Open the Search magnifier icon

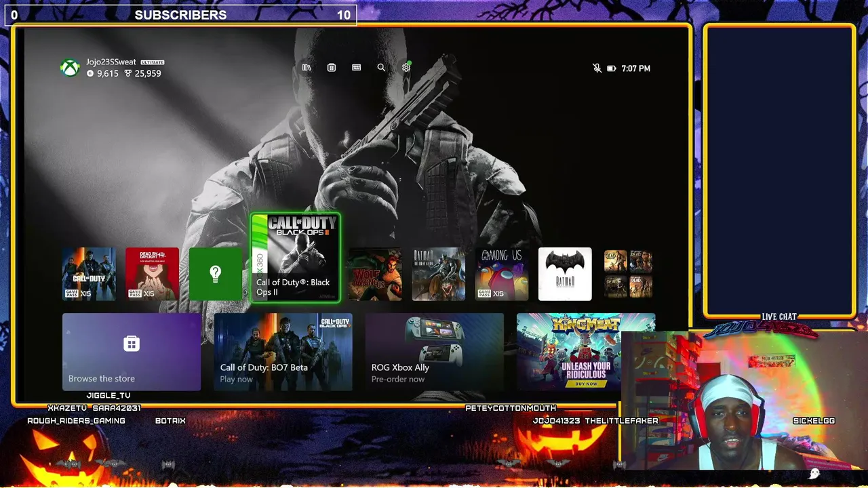point(381,68)
